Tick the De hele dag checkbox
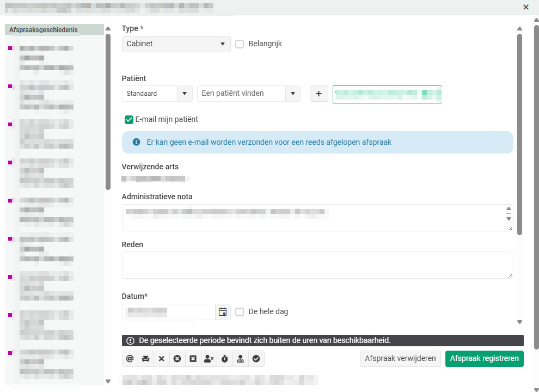 tap(240, 312)
